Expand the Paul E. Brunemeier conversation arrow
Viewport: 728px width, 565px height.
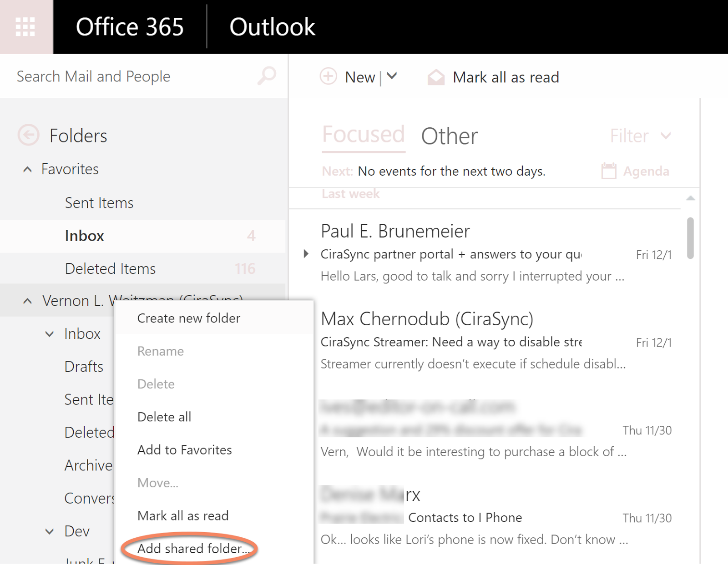(306, 254)
